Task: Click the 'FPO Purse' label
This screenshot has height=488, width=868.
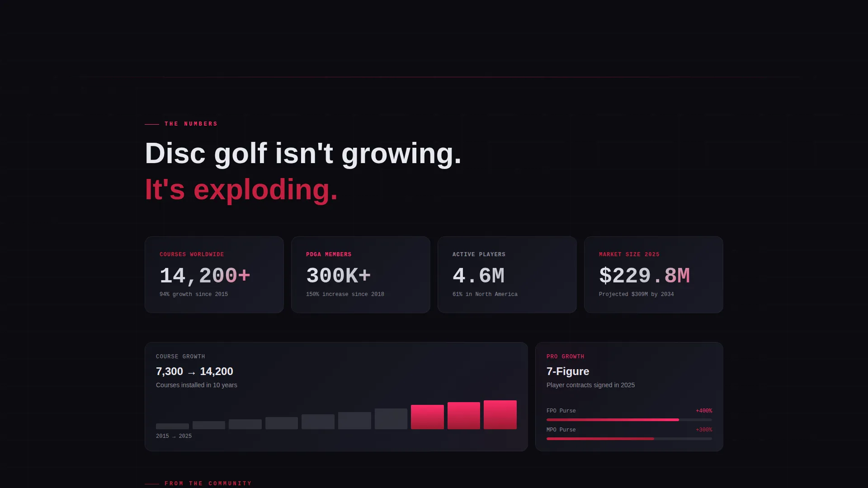Action: click(x=561, y=411)
